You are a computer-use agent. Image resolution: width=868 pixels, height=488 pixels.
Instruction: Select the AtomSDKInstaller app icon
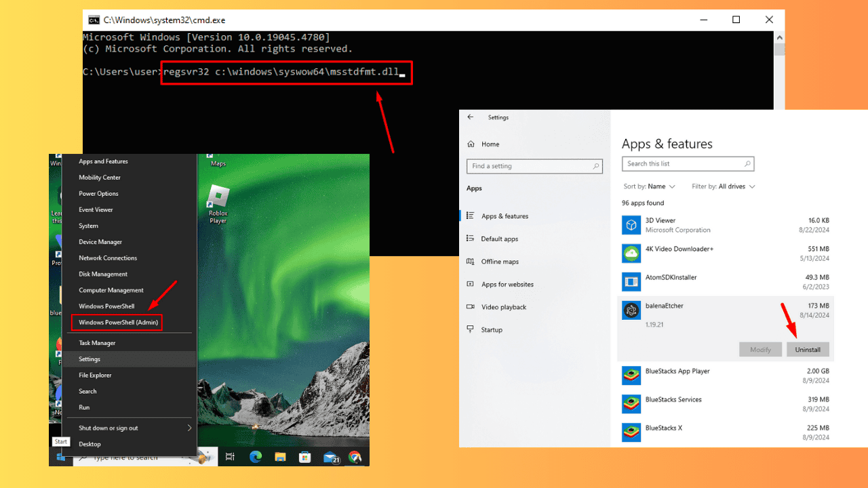pos(631,282)
